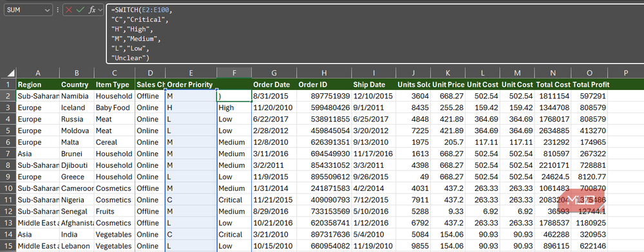644x252 pixels.
Task: Select total profit 622146
Action: click(589, 246)
